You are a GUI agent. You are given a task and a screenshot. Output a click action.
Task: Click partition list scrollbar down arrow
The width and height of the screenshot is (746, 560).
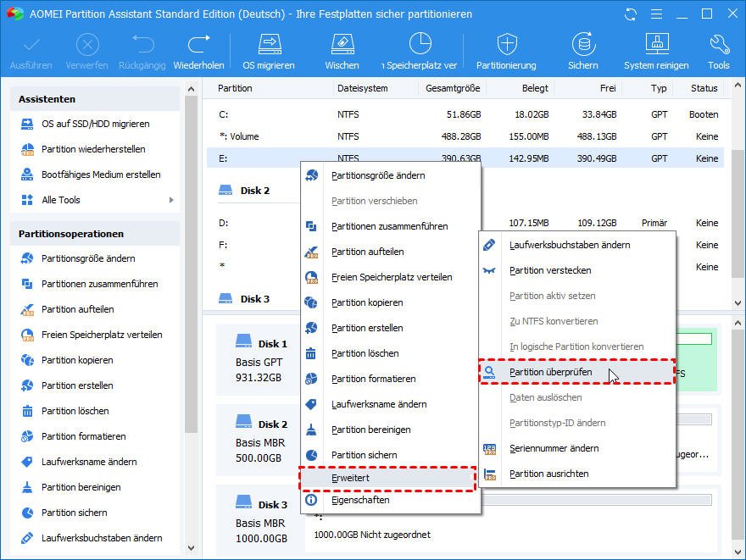[738, 302]
